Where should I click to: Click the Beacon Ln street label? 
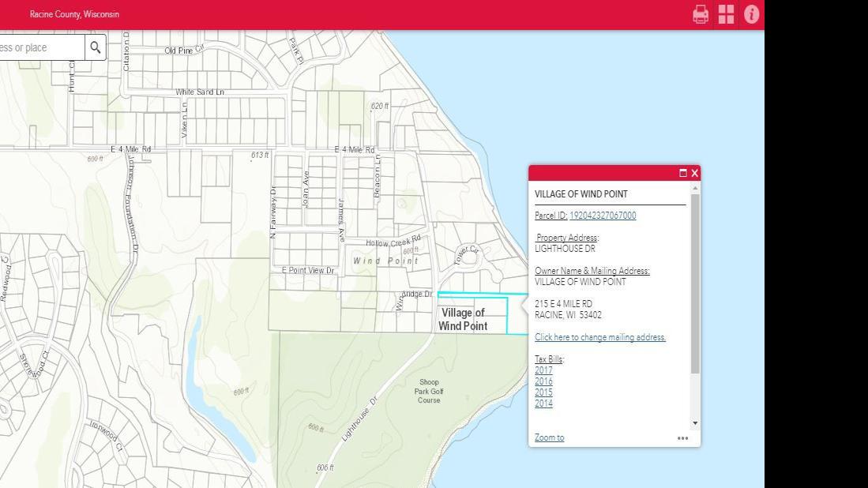[377, 176]
